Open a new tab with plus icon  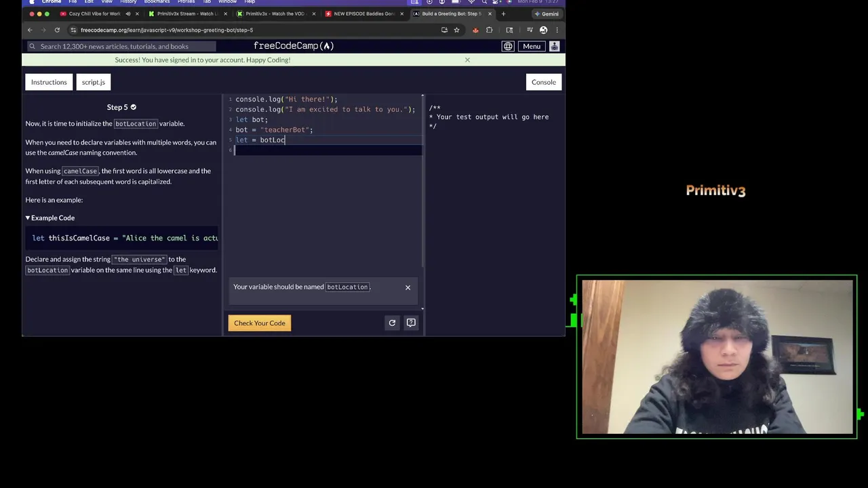click(x=503, y=14)
